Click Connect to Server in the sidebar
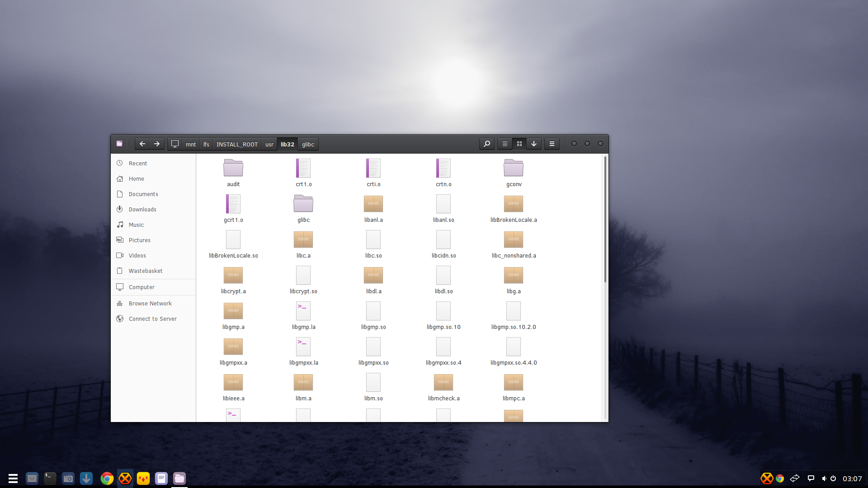 (x=153, y=319)
